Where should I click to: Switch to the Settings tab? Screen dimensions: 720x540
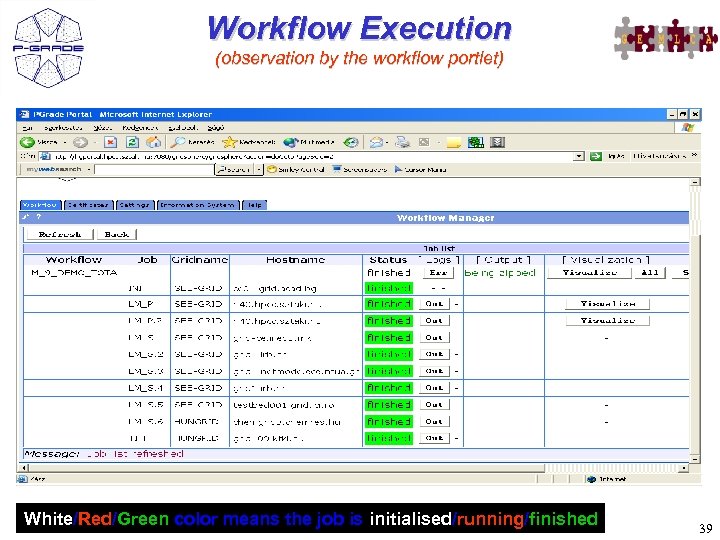pos(135,205)
